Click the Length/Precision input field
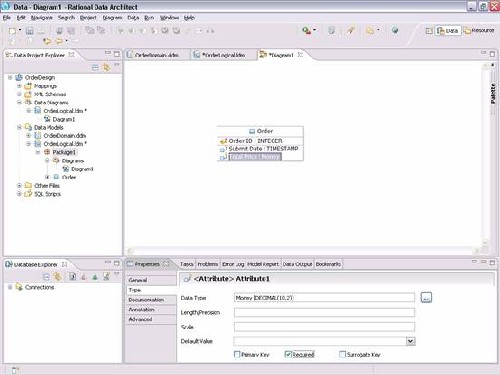This screenshot has width=500, height=375. 324,312
